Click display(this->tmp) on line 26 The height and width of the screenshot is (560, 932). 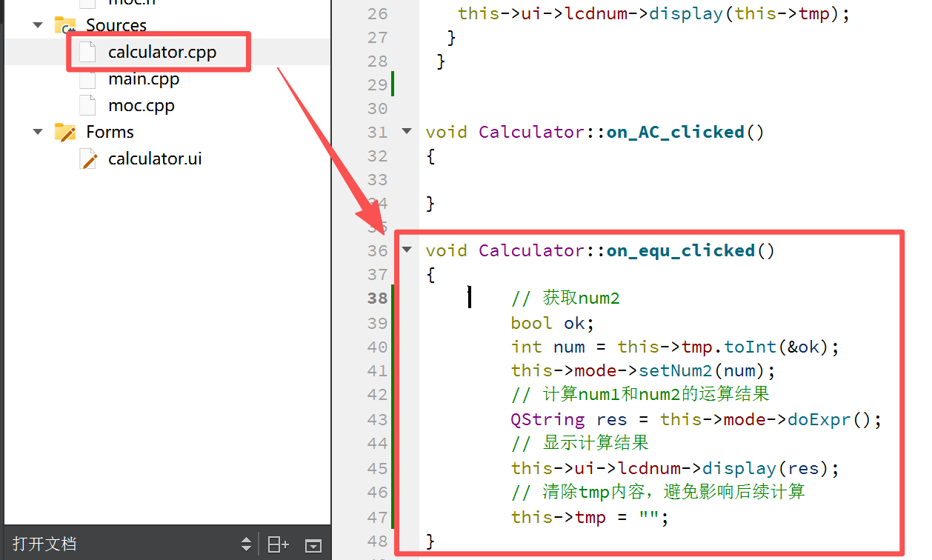point(745,14)
